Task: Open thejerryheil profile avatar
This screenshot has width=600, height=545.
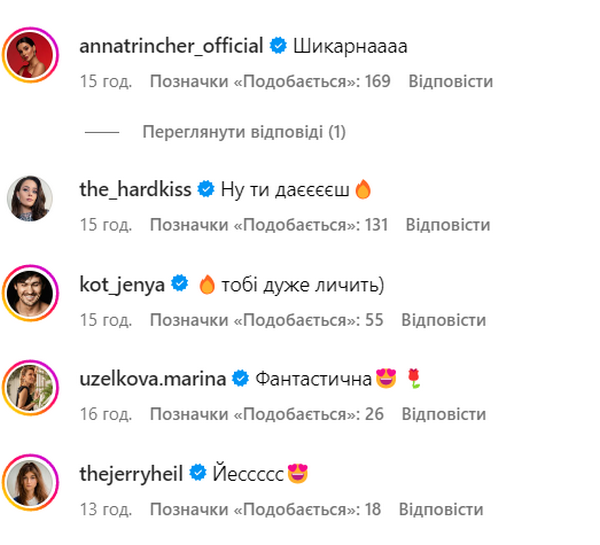Action: point(31,483)
